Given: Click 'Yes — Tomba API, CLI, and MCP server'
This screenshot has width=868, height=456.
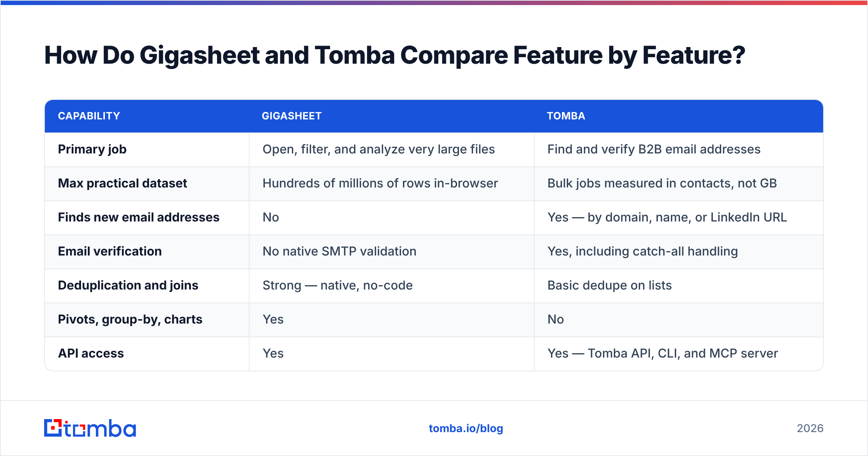Looking at the screenshot, I should pyautogui.click(x=663, y=354).
